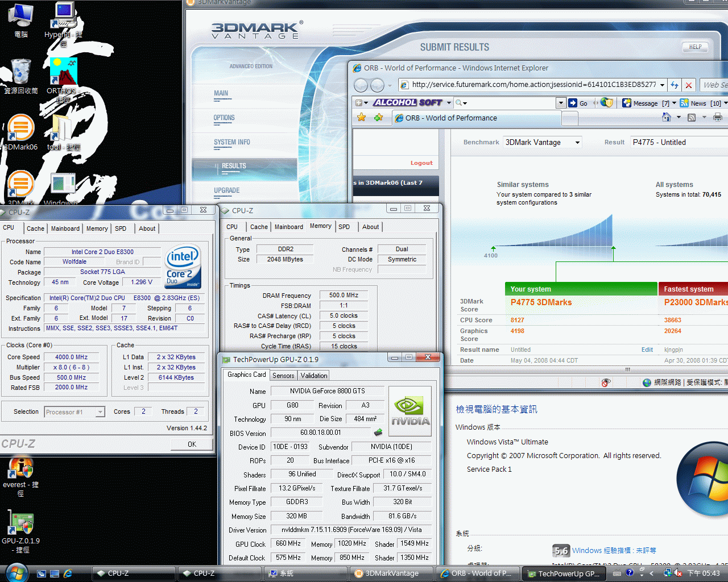Screen dimensions: 728x582
Task: Click the Favorites star icon in IE
Action: 361,118
